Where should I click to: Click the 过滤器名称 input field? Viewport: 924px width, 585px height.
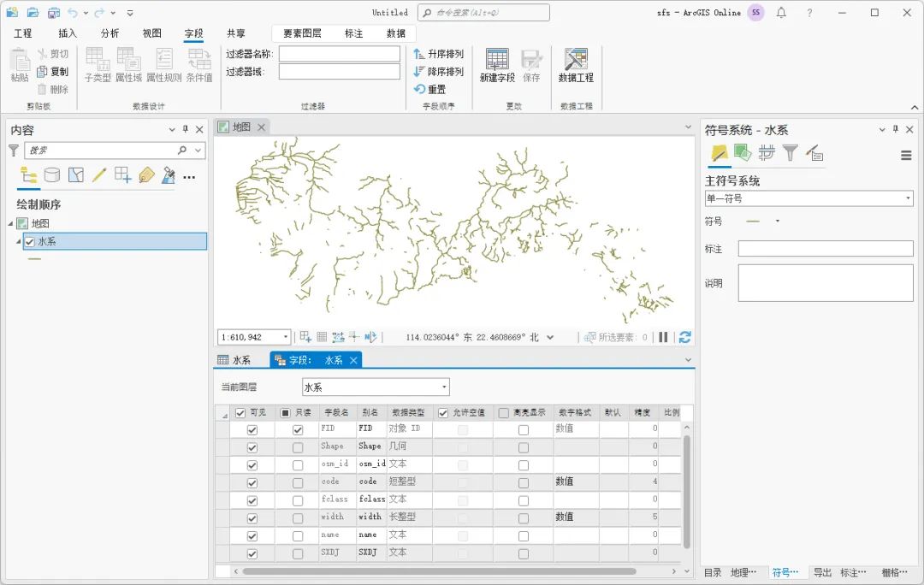pos(340,54)
